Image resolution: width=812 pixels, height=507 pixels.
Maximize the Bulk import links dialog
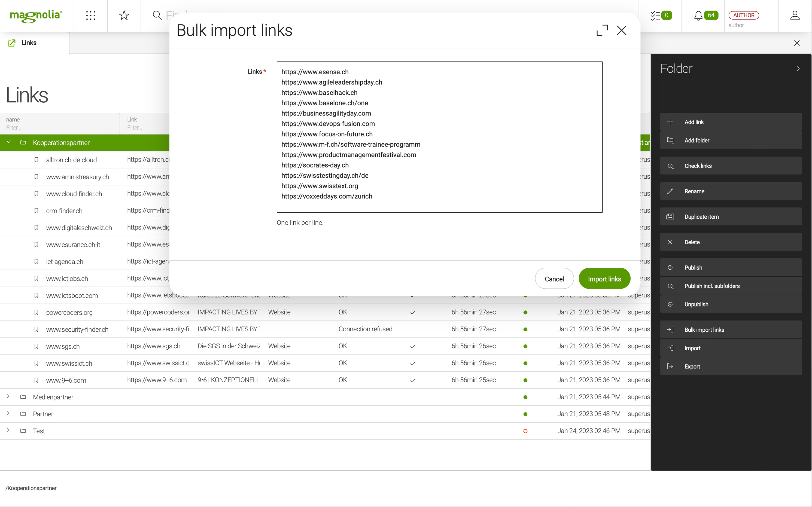tap(602, 30)
